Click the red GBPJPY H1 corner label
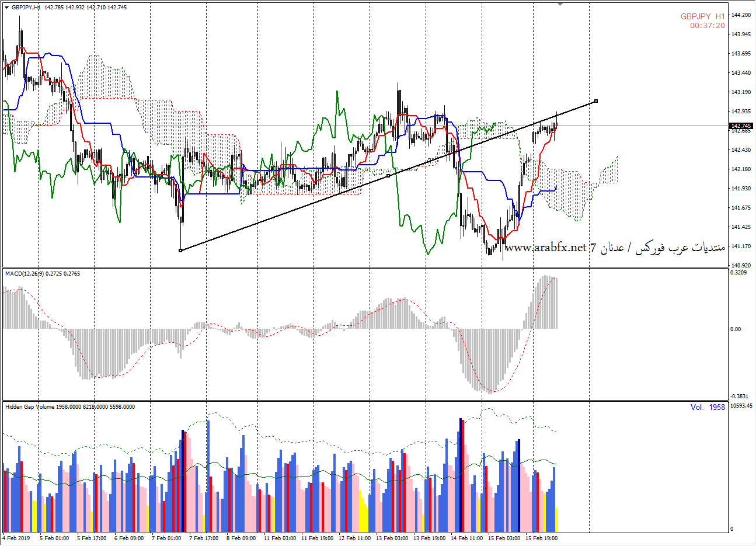756x546 pixels. pyautogui.click(x=703, y=16)
